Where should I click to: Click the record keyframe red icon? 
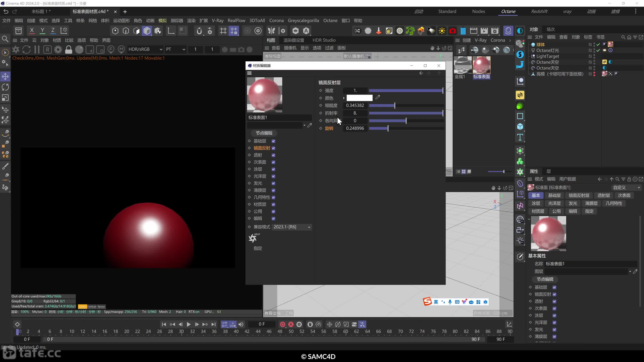coord(283,324)
